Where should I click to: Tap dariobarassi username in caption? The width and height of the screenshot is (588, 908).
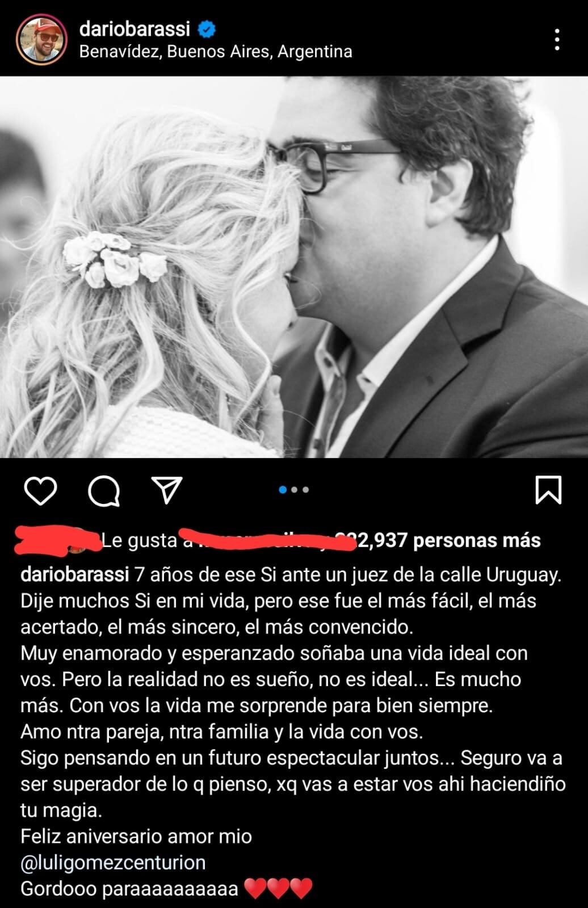click(x=75, y=575)
